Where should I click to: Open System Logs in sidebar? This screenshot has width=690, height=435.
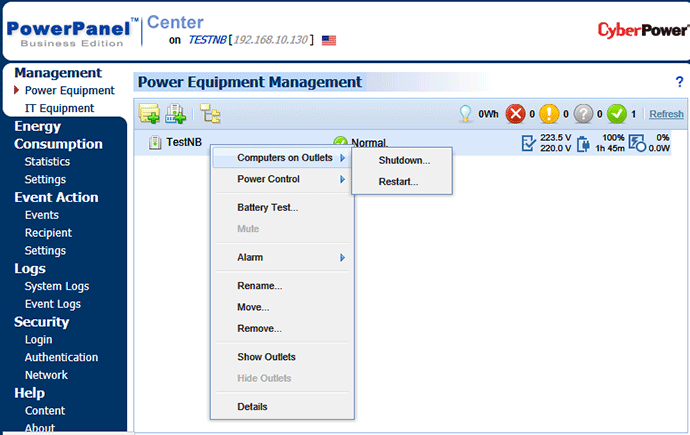coord(57,286)
